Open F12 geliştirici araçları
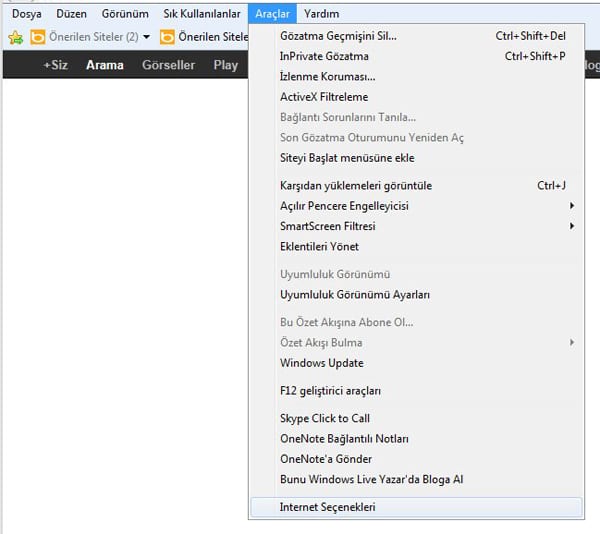600x534 pixels. (416, 391)
